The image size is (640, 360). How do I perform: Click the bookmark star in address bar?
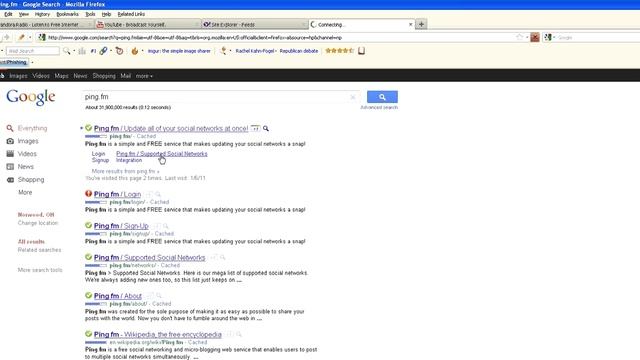tap(519, 38)
